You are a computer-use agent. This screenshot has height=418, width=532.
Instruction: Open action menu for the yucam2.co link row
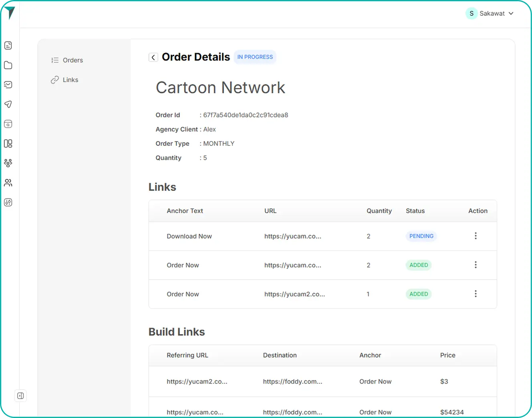click(476, 293)
